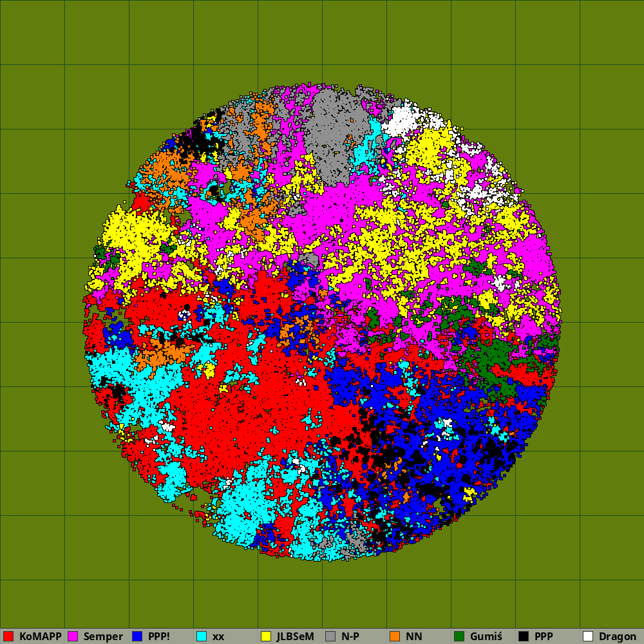Click the red KoMAPP legend swatch
This screenshot has width=644, height=644.
(8, 636)
